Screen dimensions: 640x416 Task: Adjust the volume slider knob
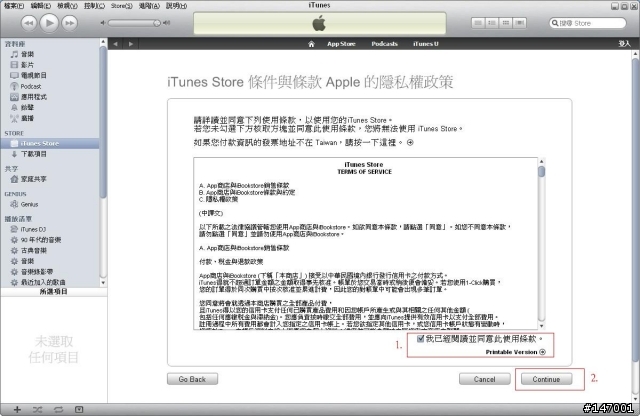pyautogui.click(x=157, y=23)
